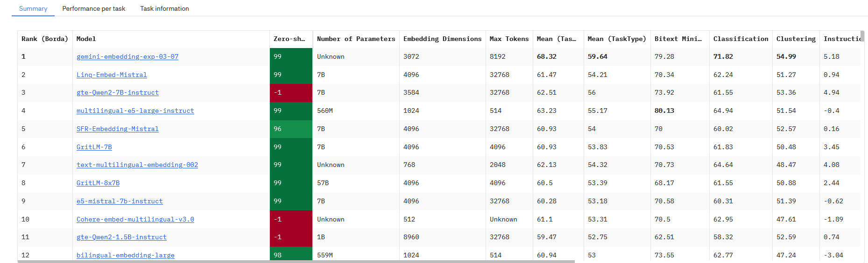This screenshot has width=868, height=263.
Task: Click the gte-Qwen2-7B-instruct link
Action: pyautogui.click(x=118, y=93)
